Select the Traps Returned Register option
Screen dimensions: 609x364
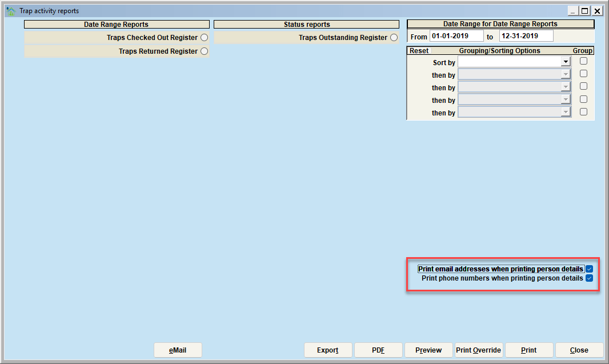(x=205, y=51)
